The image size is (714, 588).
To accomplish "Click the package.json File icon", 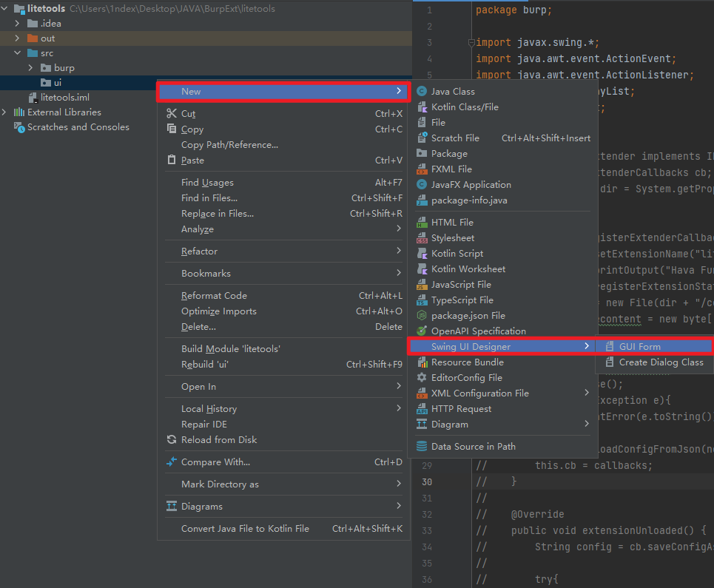I will point(422,315).
